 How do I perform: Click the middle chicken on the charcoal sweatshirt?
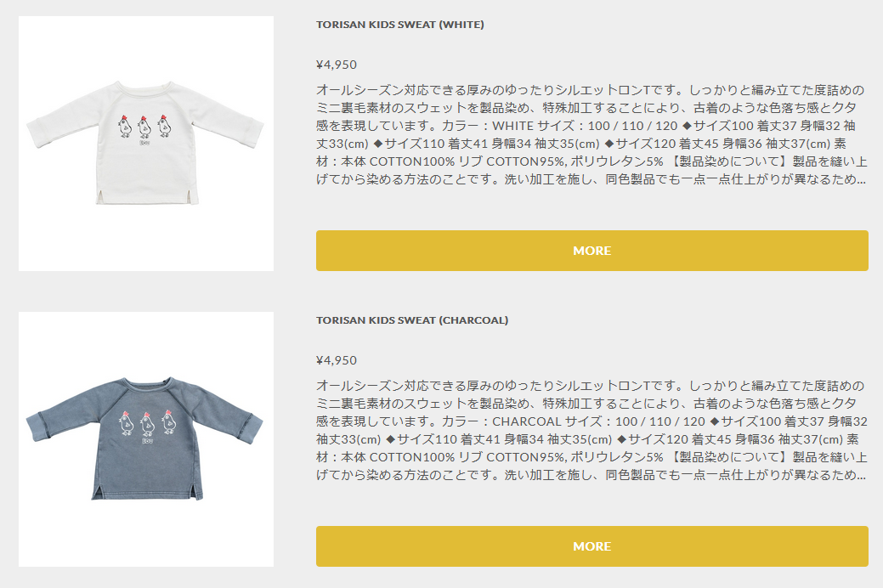[146, 424]
